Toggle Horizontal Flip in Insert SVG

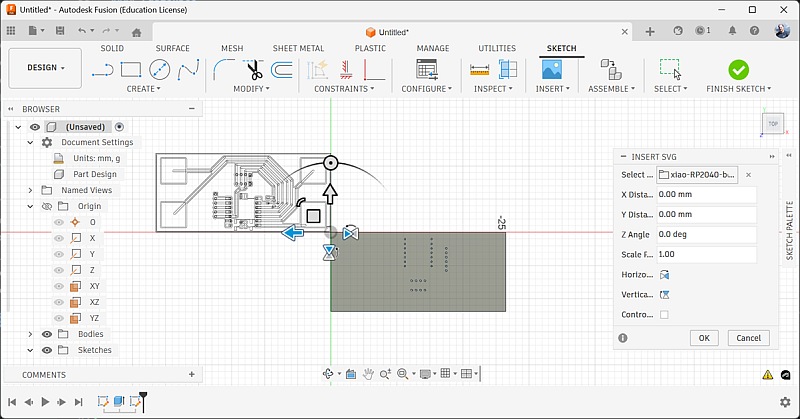tap(664, 275)
